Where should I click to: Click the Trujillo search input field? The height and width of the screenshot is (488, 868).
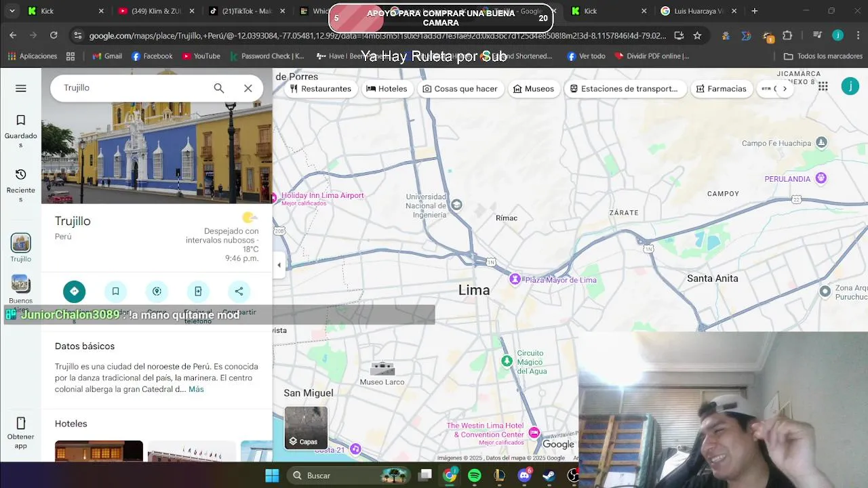132,88
